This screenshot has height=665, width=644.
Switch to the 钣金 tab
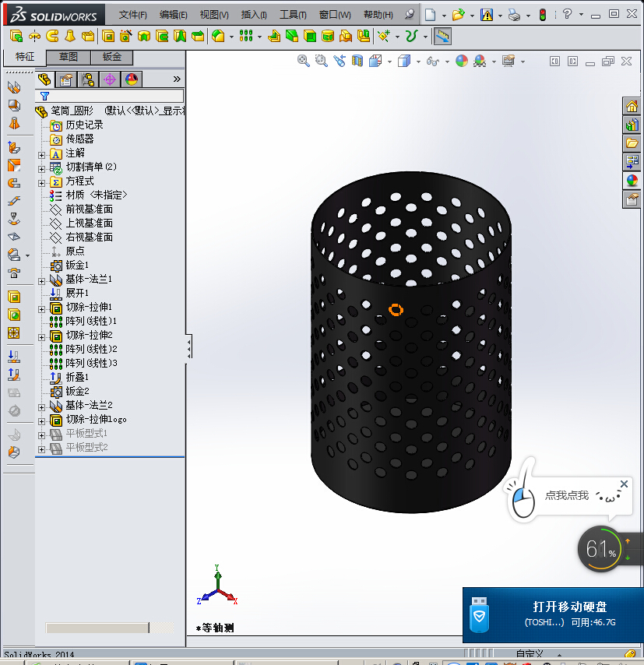(112, 57)
